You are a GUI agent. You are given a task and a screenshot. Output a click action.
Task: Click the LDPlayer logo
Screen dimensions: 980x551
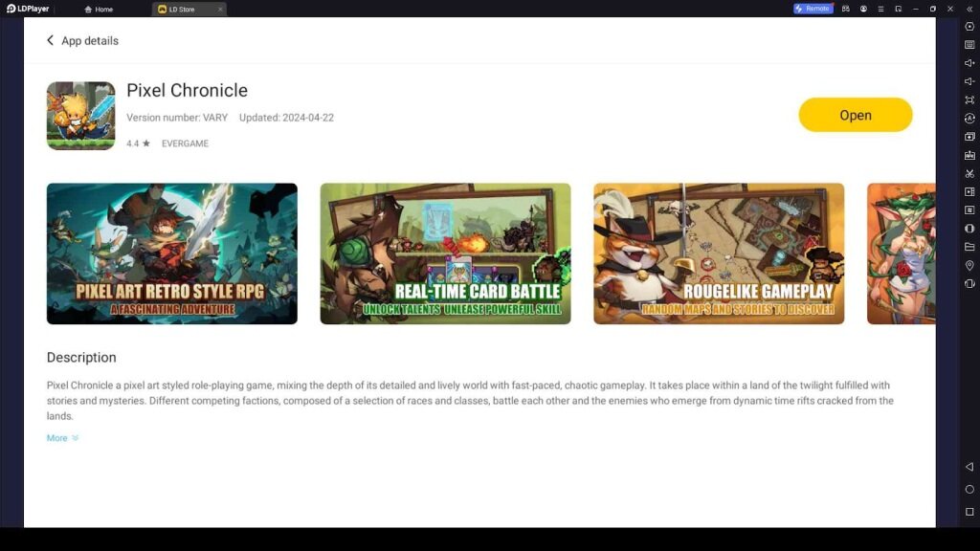coord(28,9)
